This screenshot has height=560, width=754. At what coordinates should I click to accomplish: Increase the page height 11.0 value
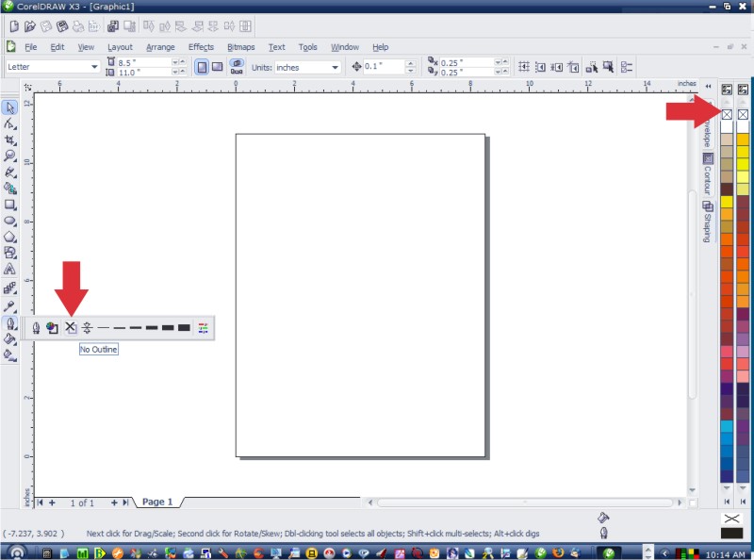182,72
